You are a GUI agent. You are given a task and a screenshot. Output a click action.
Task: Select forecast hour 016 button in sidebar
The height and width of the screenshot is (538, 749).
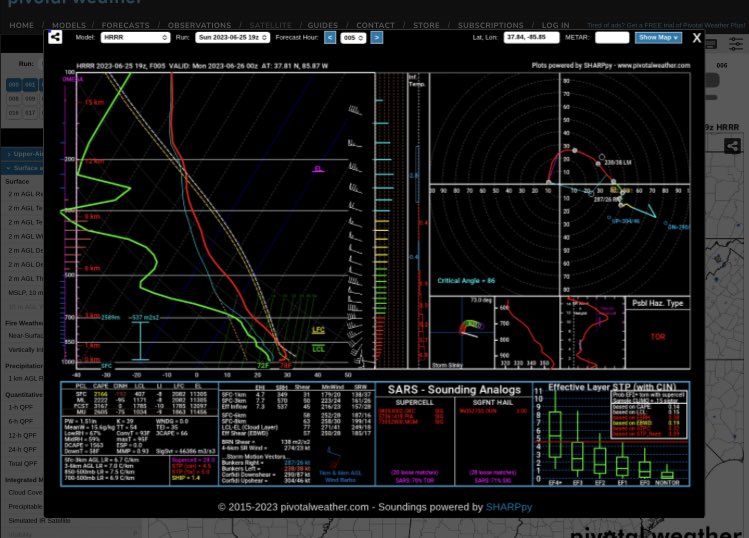tap(13, 113)
